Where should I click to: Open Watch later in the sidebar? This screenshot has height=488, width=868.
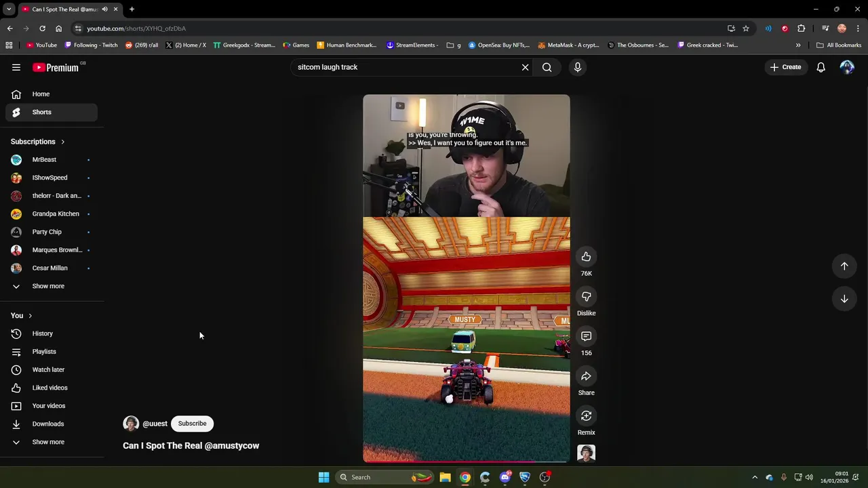pyautogui.click(x=52, y=369)
